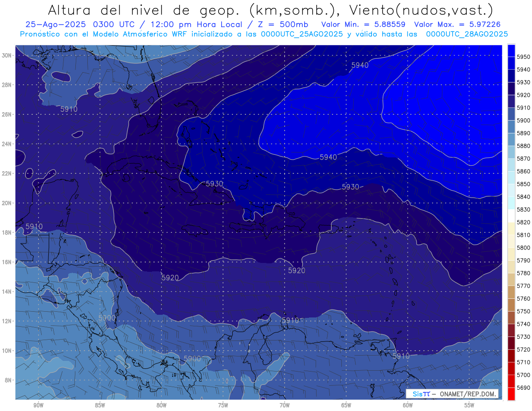
Task: Click the colorbar value 5780
Action: pos(523,273)
